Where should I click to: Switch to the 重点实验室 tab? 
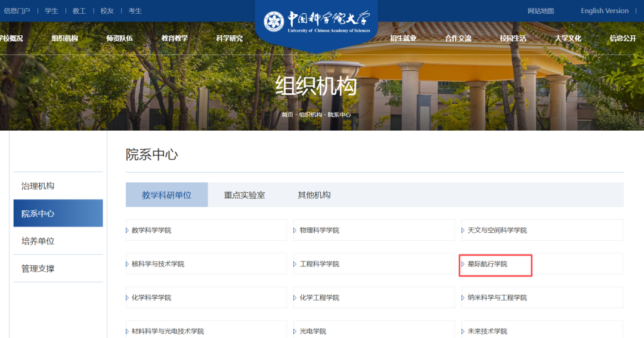click(244, 195)
